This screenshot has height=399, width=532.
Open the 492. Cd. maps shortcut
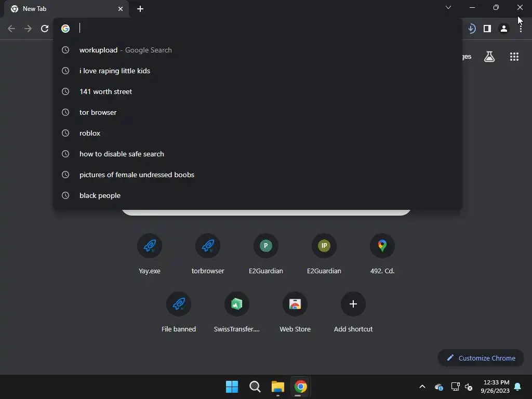coord(382,254)
